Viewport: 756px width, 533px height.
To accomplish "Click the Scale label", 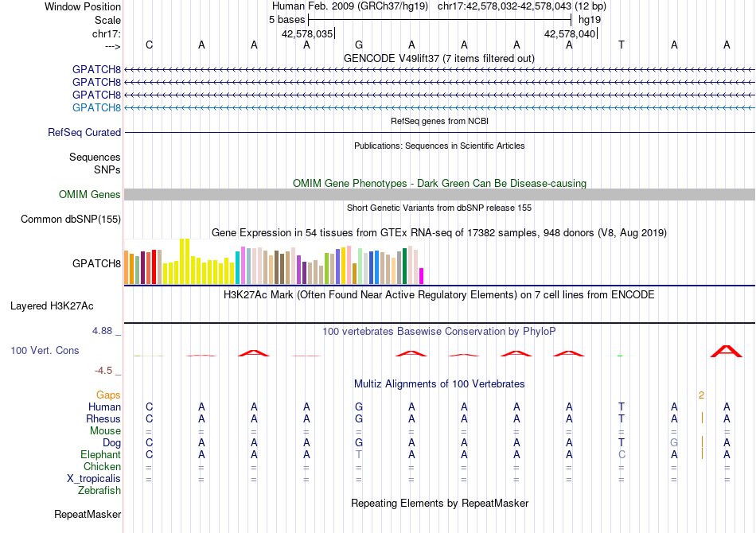I will 107,20.
